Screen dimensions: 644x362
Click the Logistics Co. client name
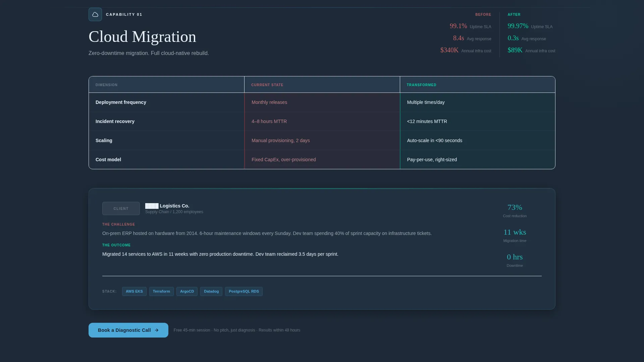pos(167,206)
